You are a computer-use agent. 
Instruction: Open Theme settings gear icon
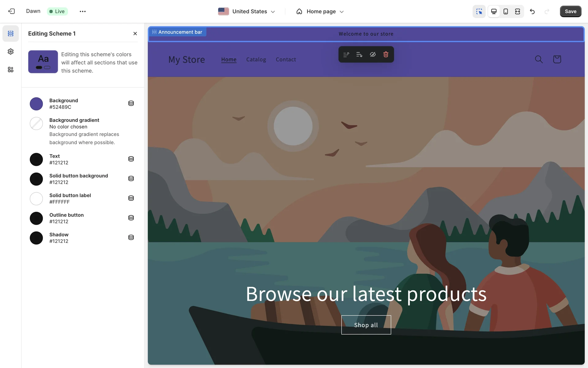tap(11, 52)
